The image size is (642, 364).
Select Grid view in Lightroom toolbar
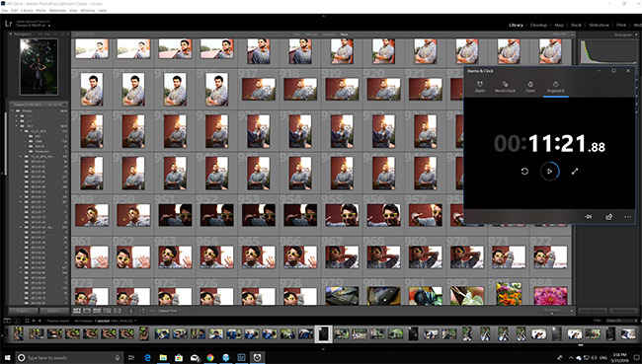tap(77, 311)
